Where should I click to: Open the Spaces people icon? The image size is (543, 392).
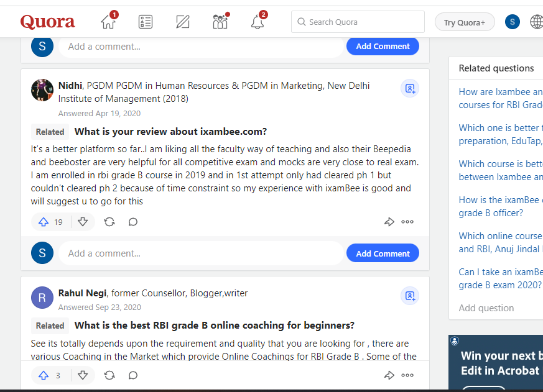point(220,22)
